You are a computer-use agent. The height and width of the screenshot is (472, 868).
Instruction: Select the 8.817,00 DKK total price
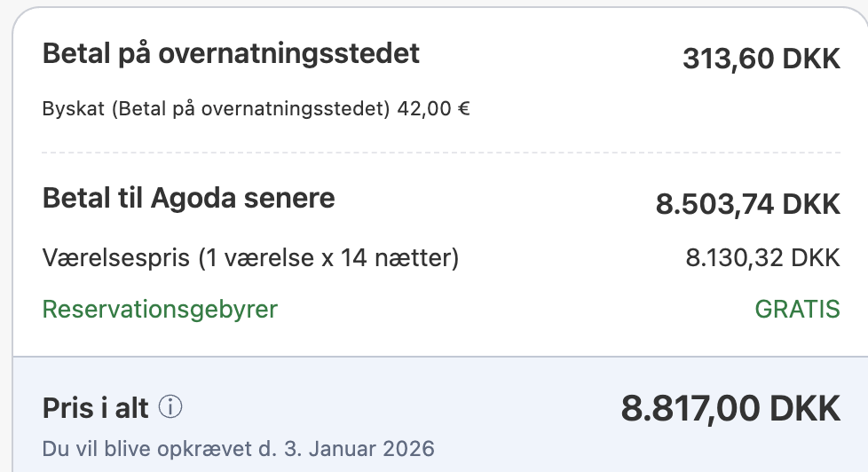click(730, 409)
